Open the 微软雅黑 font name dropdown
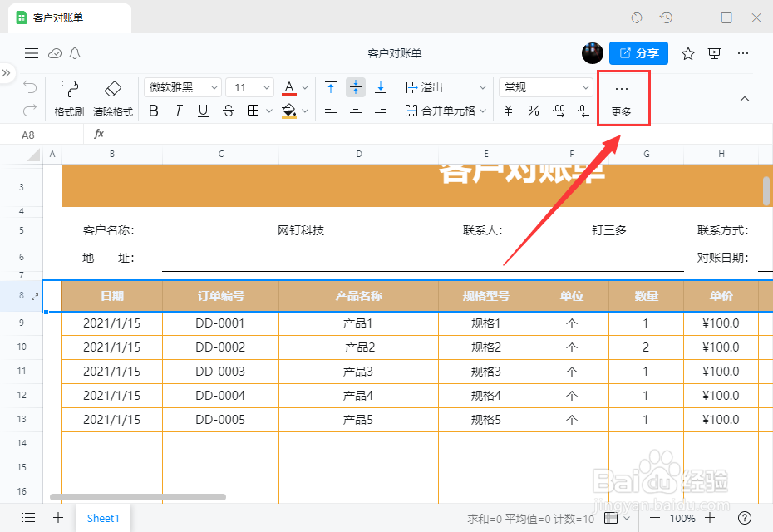This screenshot has width=773, height=532. [182, 86]
